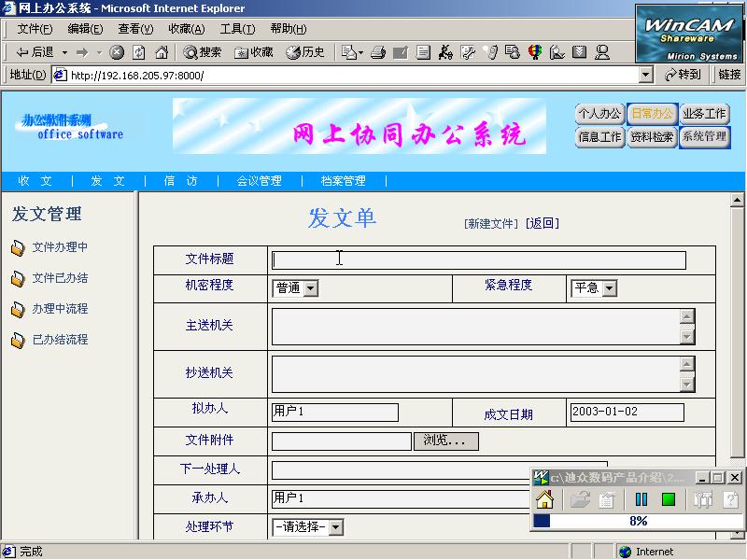Expand the 机密程度 dropdown
The image size is (747, 560).
pyautogui.click(x=311, y=288)
